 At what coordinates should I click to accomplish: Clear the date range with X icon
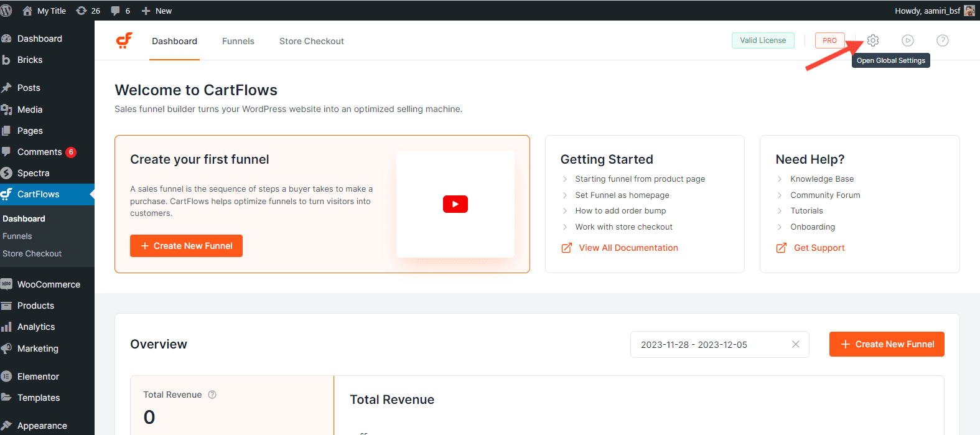pos(795,344)
